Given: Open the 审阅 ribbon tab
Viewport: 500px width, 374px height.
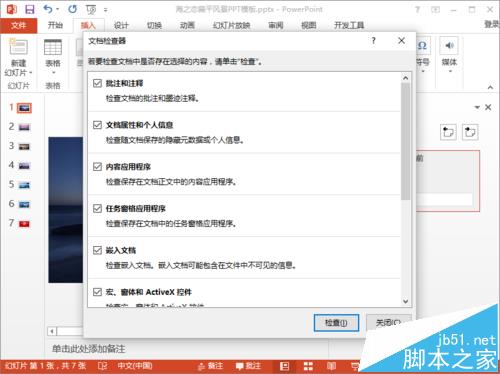Looking at the screenshot, I should tap(276, 25).
